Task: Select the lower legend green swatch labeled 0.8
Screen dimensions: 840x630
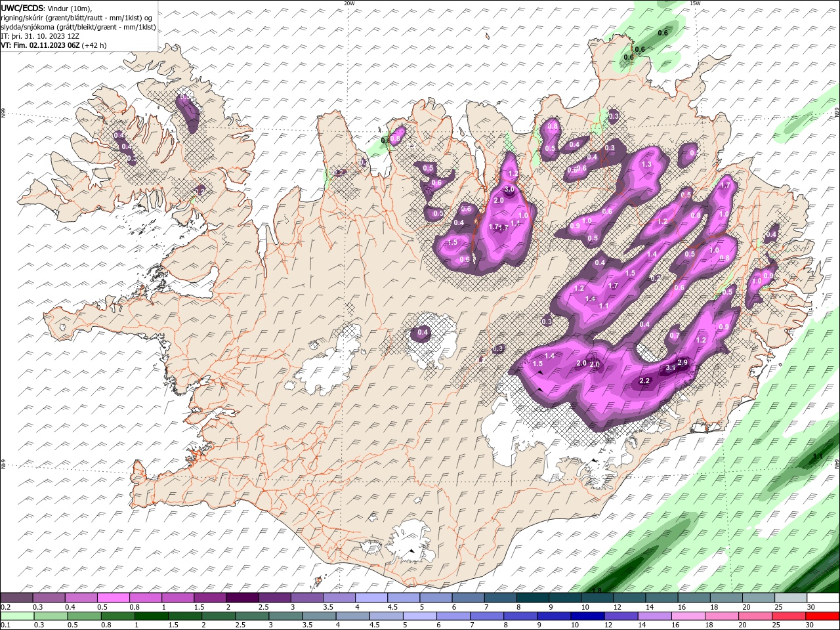Action: 118,616
